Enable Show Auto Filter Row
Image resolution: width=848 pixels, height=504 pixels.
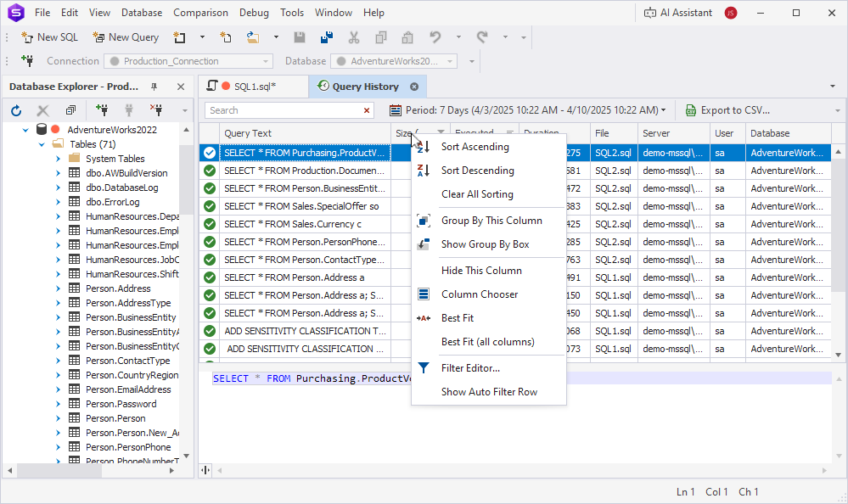pyautogui.click(x=488, y=391)
